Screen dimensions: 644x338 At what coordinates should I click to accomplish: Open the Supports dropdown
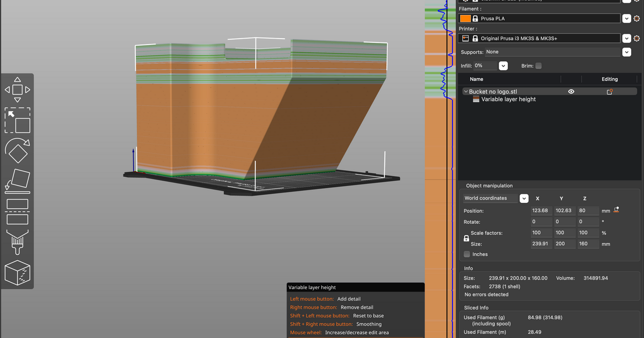tap(626, 52)
